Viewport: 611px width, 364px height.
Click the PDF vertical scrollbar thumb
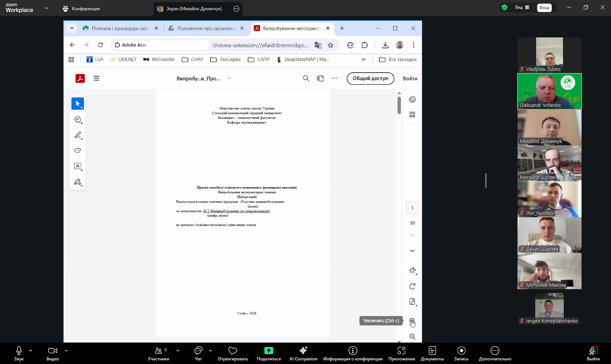coord(399,105)
